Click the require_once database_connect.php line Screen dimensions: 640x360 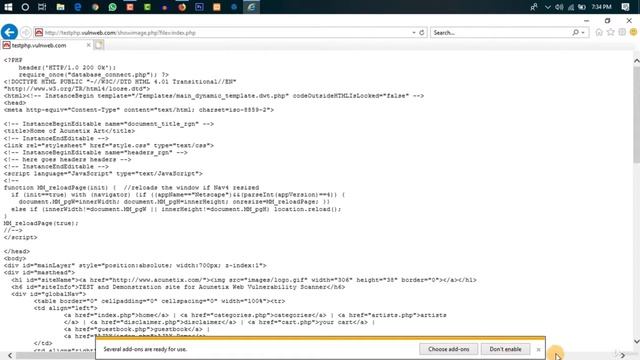pyautogui.click(x=93, y=75)
